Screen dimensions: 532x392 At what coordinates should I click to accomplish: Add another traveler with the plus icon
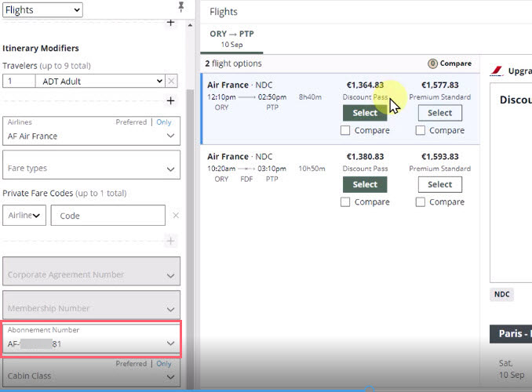(x=170, y=101)
